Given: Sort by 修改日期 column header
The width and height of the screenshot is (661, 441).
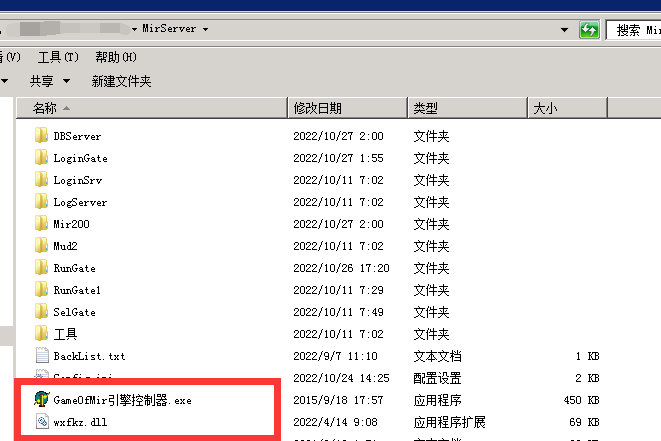Looking at the screenshot, I should tap(317, 108).
